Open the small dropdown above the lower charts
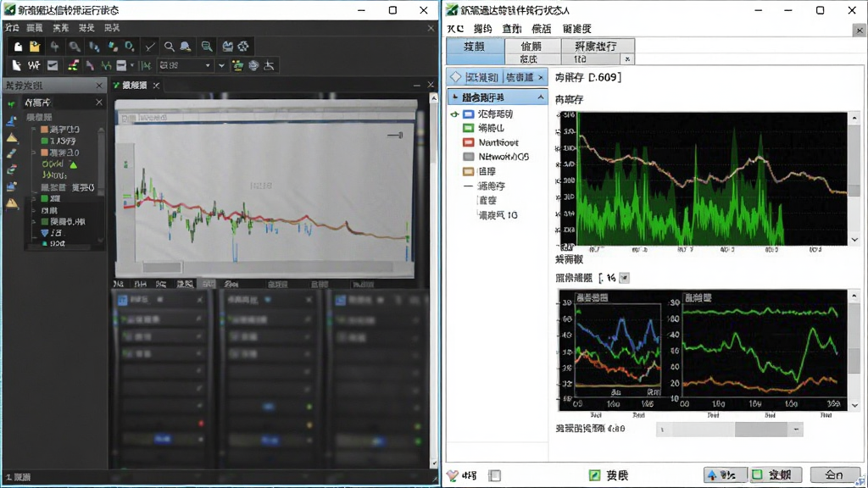Screen dimensions: 868x488 pyautogui.click(x=625, y=278)
